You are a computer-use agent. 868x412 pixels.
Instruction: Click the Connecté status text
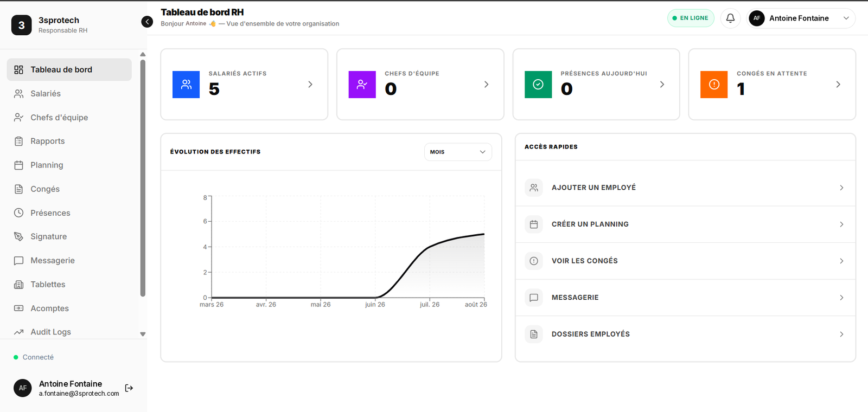point(38,358)
